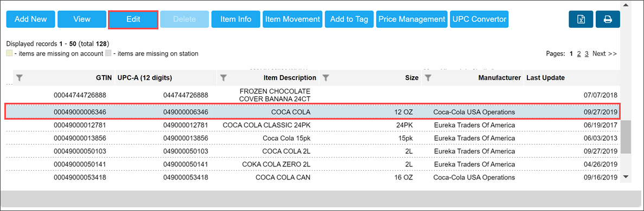Open the Item Description column filter
Image resolution: width=644 pixels, height=211 pixels.
(224, 78)
